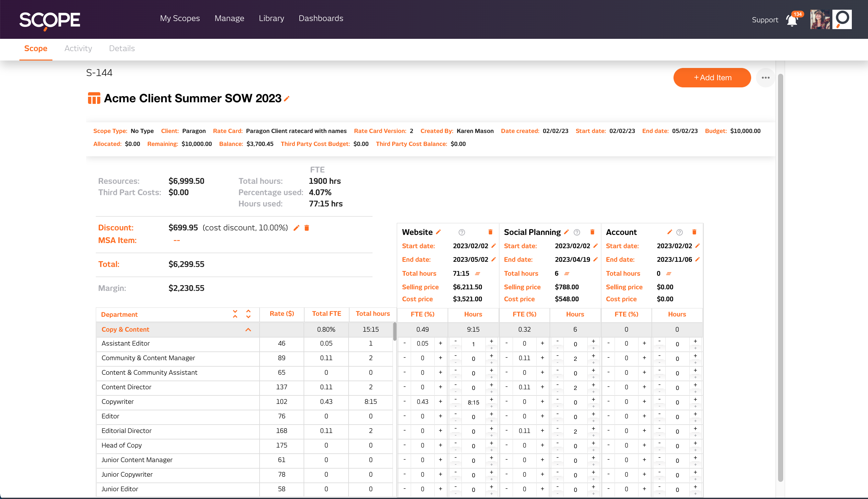Open Website total hours breakdown icon
868x499 pixels.
tap(477, 273)
